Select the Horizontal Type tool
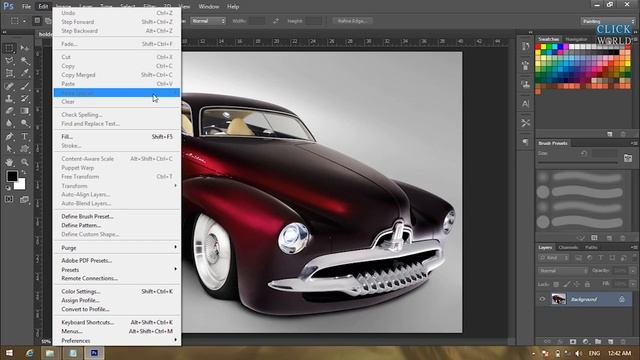Screen dimensions: 640x360 tap(25, 136)
